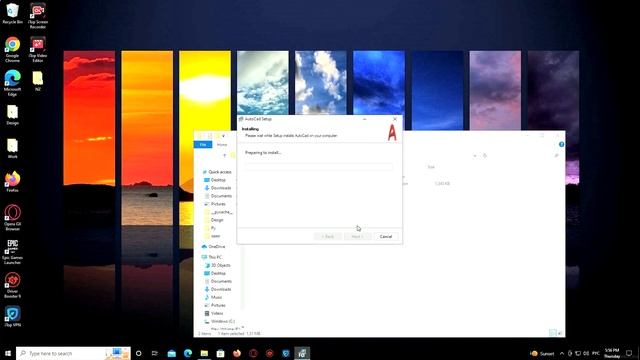Image resolution: width=640 pixels, height=360 pixels.
Task: Open iTop VPN on the taskbar
Action: pyautogui.click(x=286, y=353)
